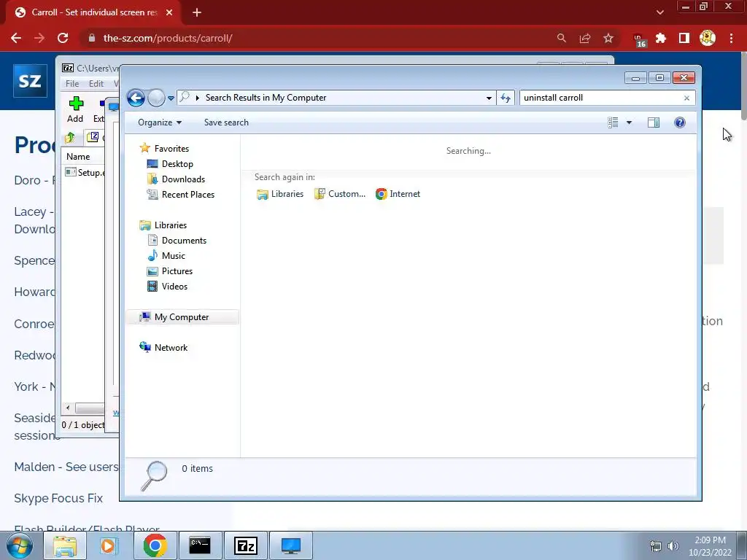Click the Explorer back navigation arrow
The height and width of the screenshot is (560, 747).
[136, 98]
